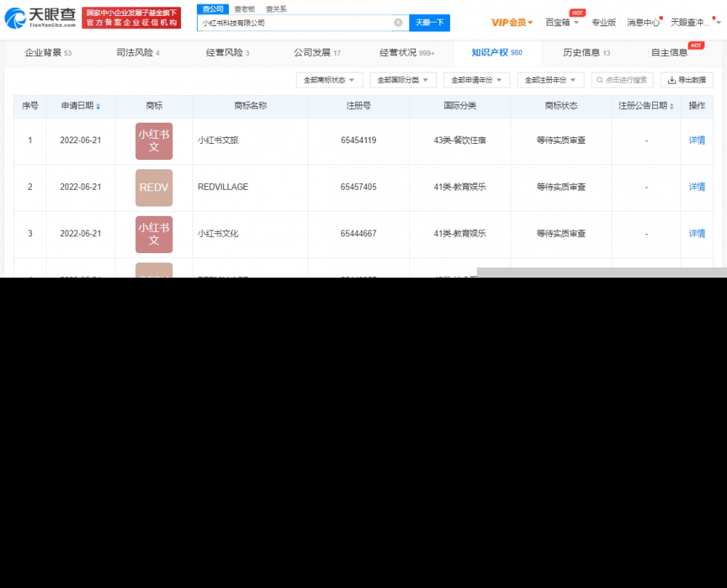Screen dimensions: 727x588
Task: Click the 小红书文化 trademark name
Action: pyautogui.click(x=218, y=234)
